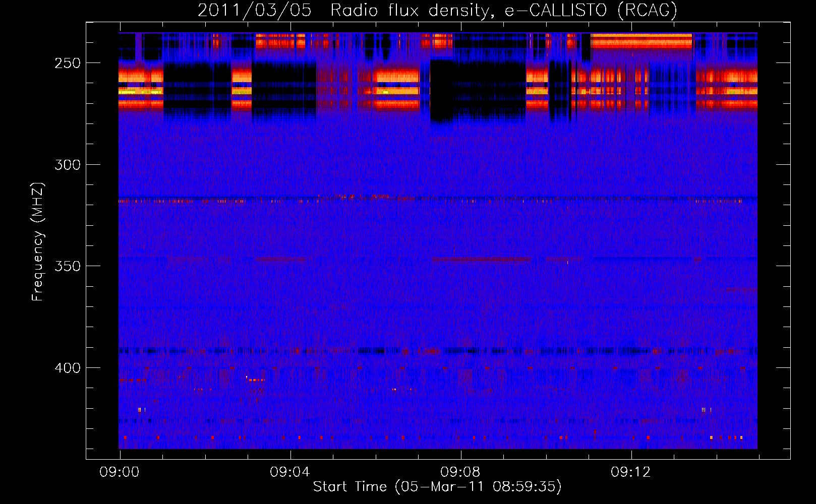
Task: Click the plot title 2011/03/05 Radio flux density
Action: pyautogui.click(x=437, y=11)
